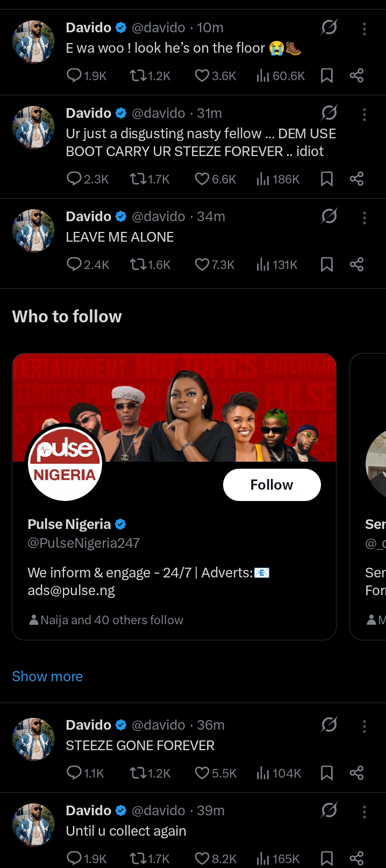Open more options on "LEAVE ME ALONE" tweet
The image size is (386, 868).
click(x=364, y=217)
